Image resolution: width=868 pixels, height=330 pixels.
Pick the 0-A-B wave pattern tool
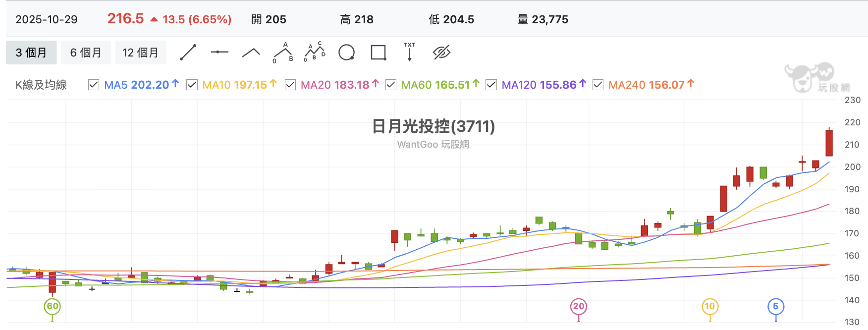[283, 53]
